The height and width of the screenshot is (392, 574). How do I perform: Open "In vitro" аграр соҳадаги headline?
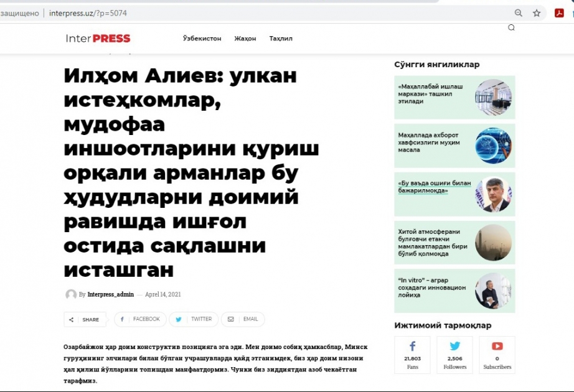(432, 287)
